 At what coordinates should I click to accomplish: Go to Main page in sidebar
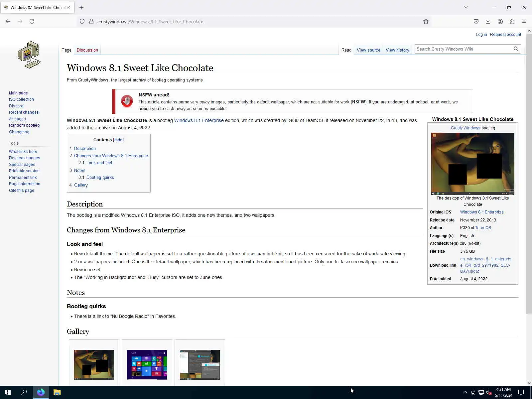click(x=18, y=93)
